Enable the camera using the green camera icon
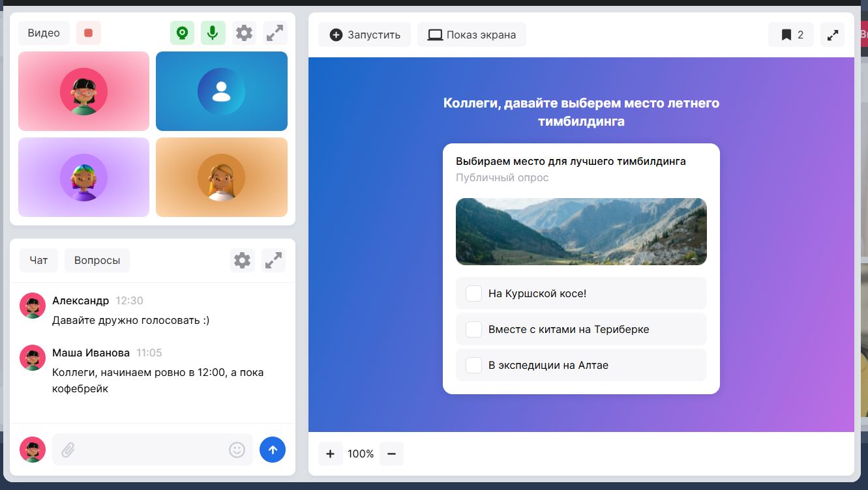Viewport: 868px width, 490px height. (x=182, y=33)
